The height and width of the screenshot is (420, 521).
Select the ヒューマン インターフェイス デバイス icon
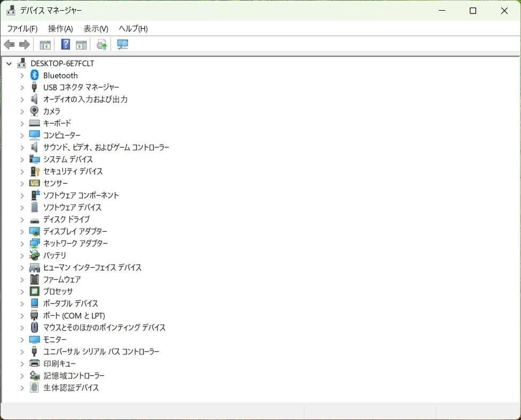[34, 267]
